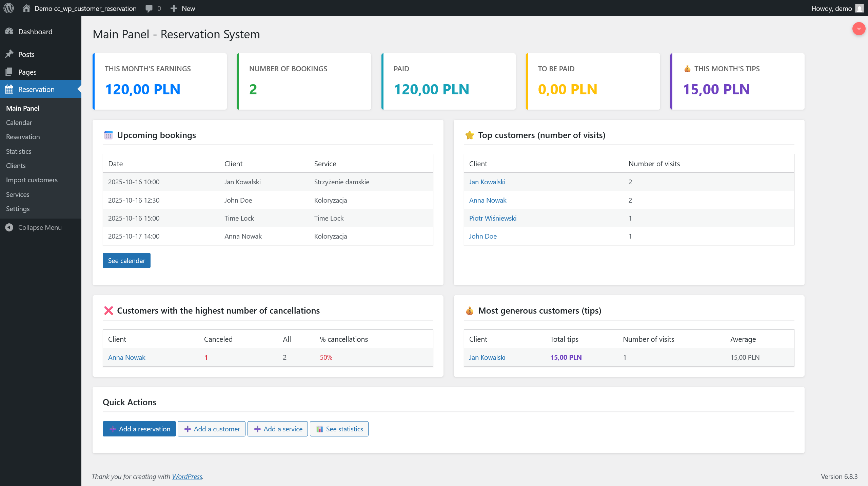This screenshot has width=868, height=486.
Task: Click the home icon next to site name
Action: pos(26,8)
